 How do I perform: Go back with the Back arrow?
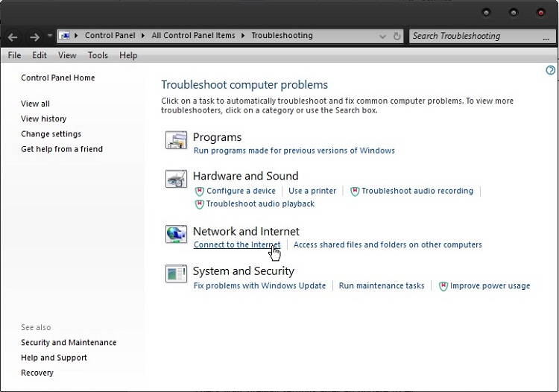click(13, 37)
